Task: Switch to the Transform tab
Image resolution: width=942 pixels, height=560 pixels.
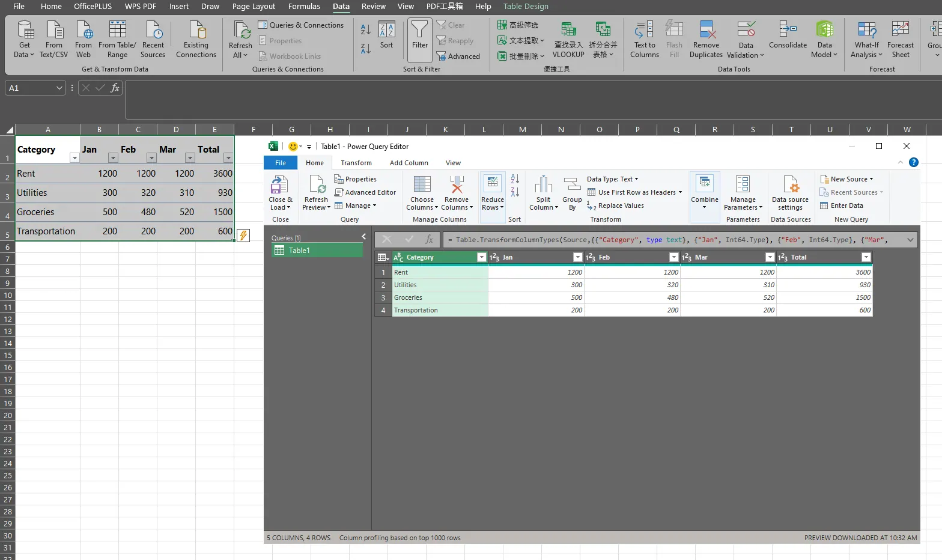Action: coord(356,163)
